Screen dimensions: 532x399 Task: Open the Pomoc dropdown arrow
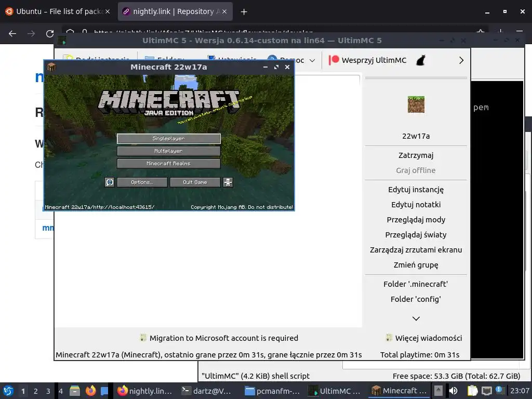coord(312,60)
